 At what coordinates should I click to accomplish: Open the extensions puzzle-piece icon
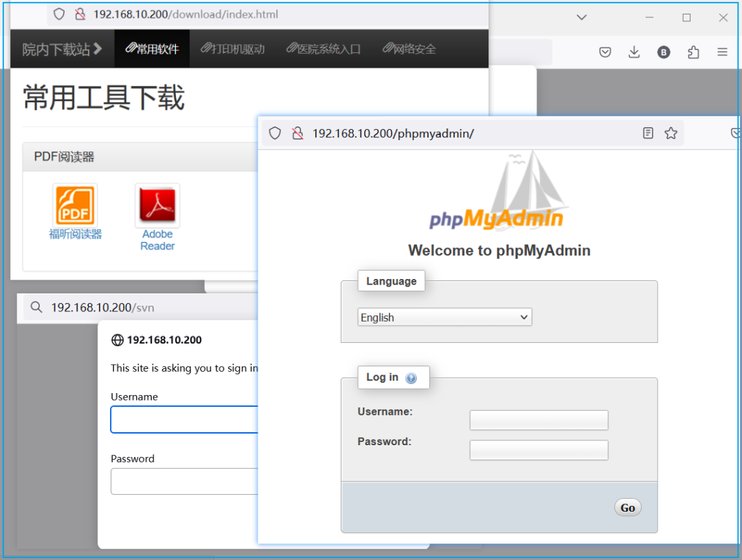pyautogui.click(x=693, y=52)
